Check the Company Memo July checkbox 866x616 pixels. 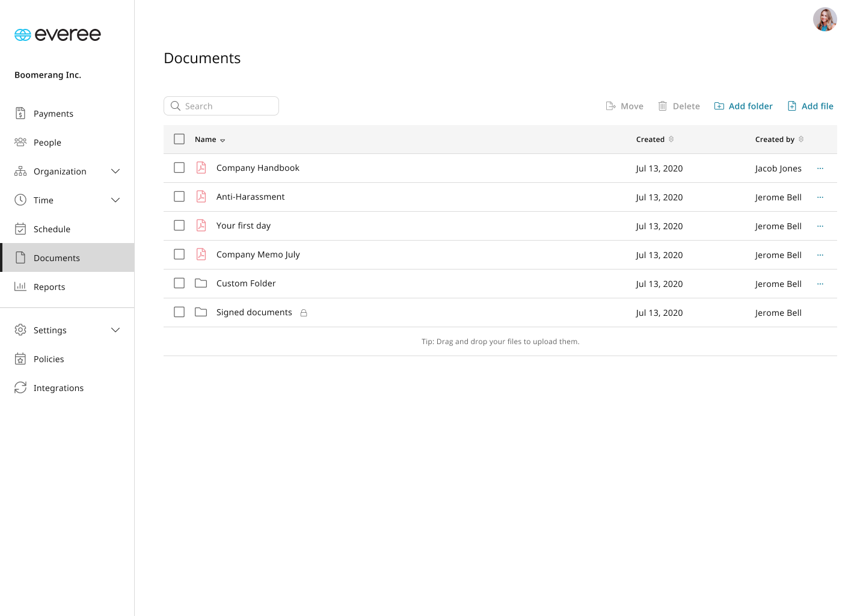pos(179,254)
